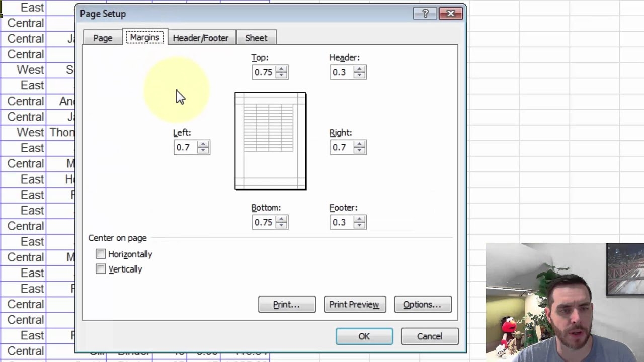
Task: Enable centering Horizontally on page
Action: point(100,254)
